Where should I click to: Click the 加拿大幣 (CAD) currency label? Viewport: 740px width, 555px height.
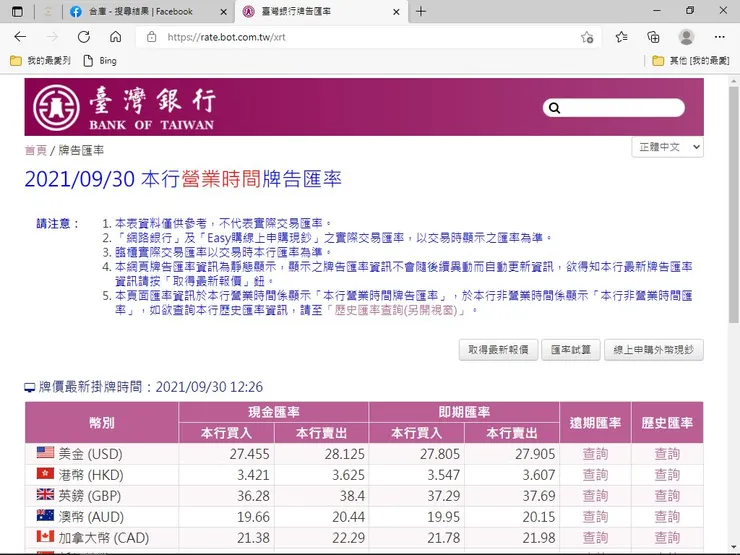pos(104,538)
